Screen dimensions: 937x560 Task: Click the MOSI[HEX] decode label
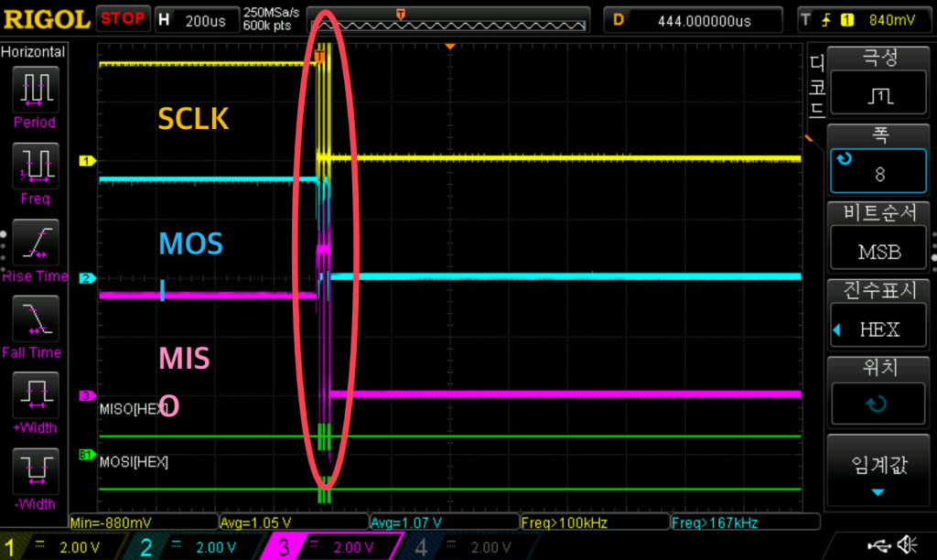[x=134, y=462]
